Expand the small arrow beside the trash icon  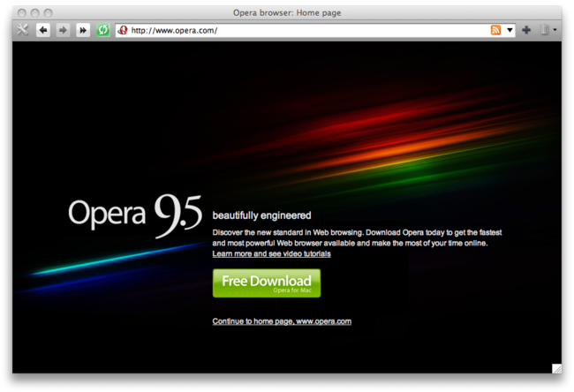coord(555,30)
